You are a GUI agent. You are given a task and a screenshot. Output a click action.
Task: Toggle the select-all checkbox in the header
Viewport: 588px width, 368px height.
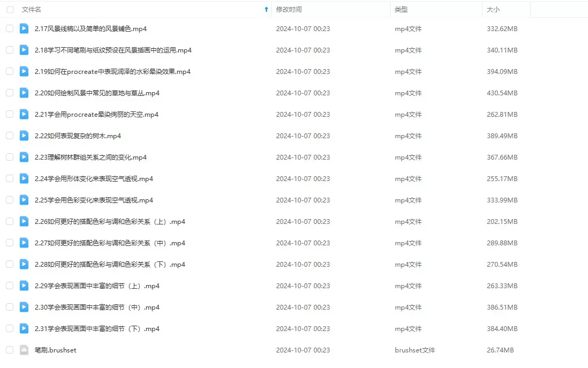(10, 10)
